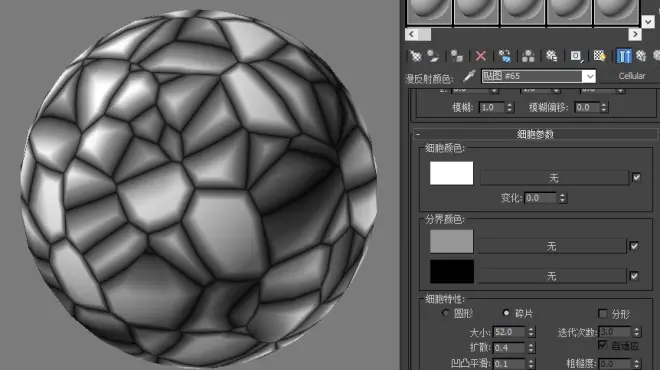The width and height of the screenshot is (660, 370).
Task: Click the 大小 size value field
Action: [509, 332]
